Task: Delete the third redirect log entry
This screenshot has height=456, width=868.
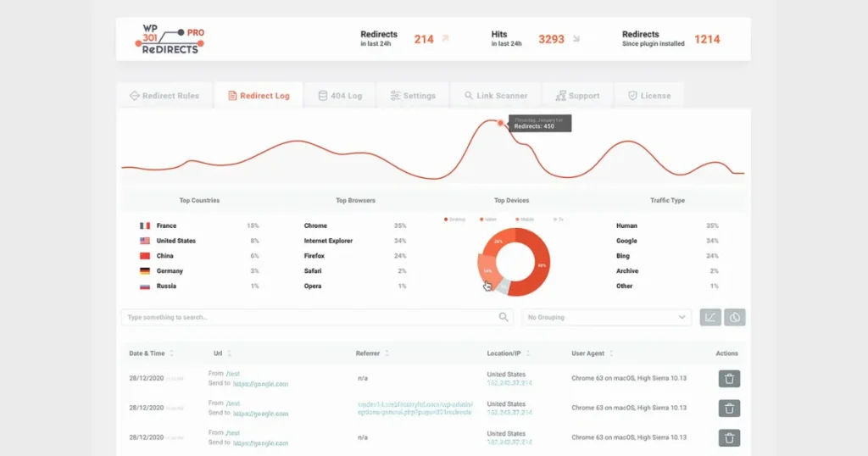Action: (729, 437)
